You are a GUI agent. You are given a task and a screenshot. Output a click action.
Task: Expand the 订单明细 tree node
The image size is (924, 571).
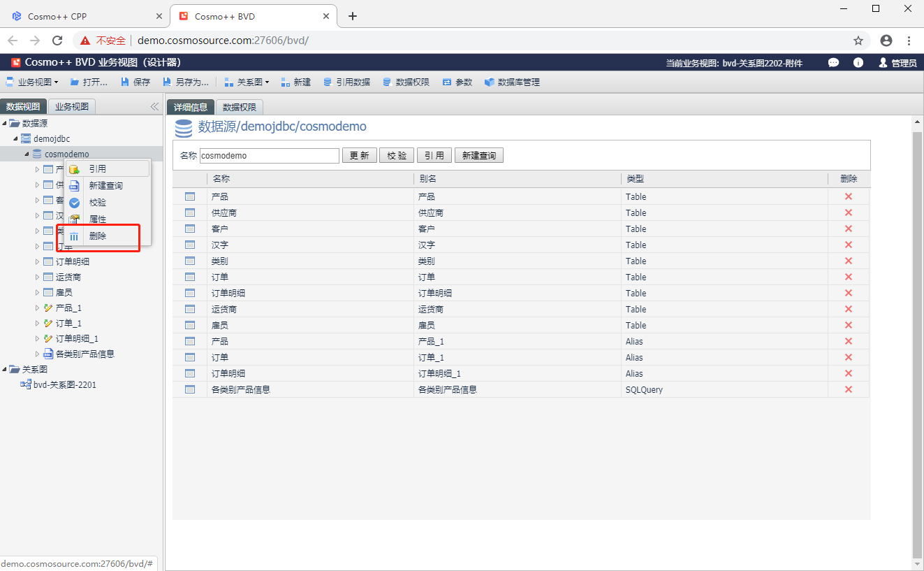(38, 261)
